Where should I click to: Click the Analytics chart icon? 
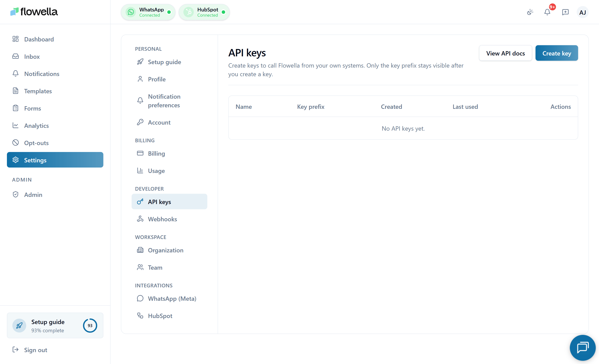[x=16, y=125]
